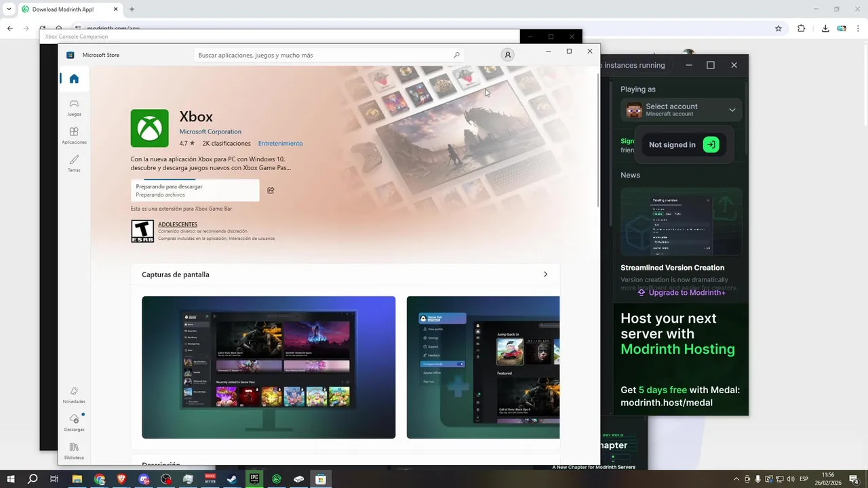Screen dimensions: 868x488
Task: Show hidden system tray icons
Action: pos(736,479)
